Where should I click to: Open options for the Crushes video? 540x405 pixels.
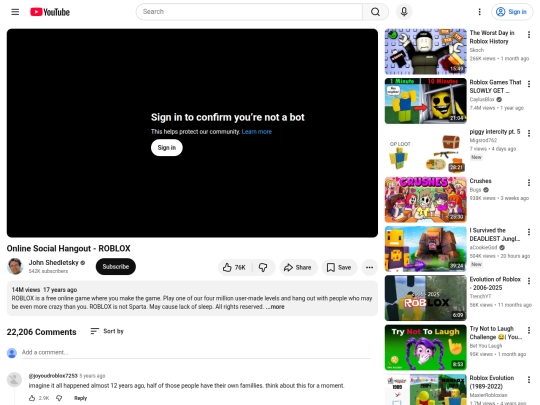click(529, 183)
